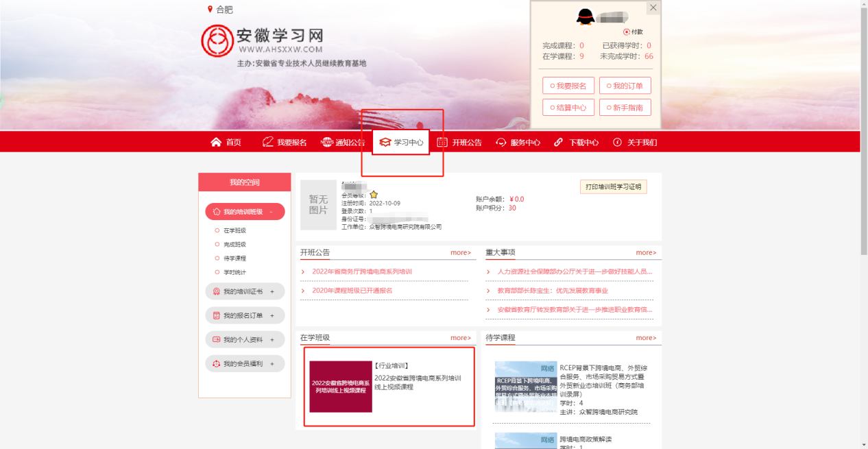Viewport: 868px width, 449px height.
Task: Open class title 2022安徽省跨境电商系列培训线上视频课程
Action: [x=418, y=383]
